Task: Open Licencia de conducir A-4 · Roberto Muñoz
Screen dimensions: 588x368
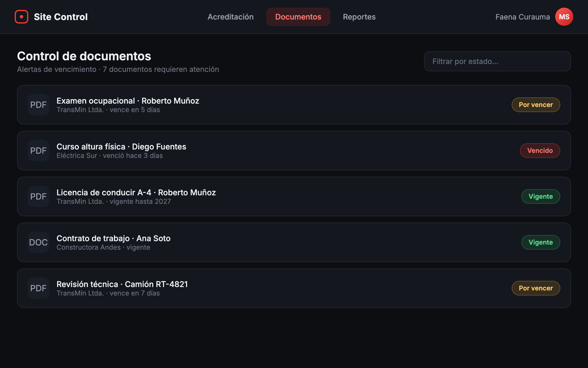Action: [294, 196]
